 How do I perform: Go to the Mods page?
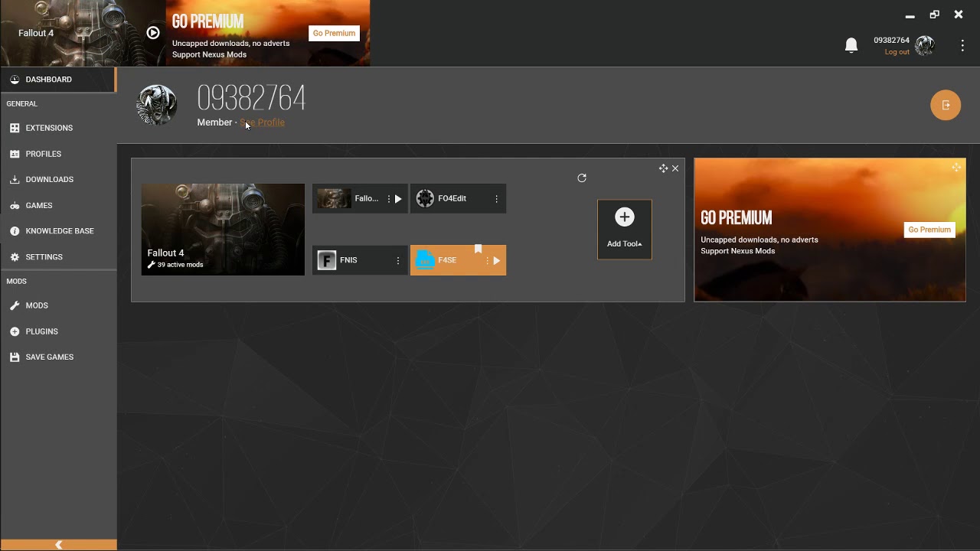(x=57, y=305)
